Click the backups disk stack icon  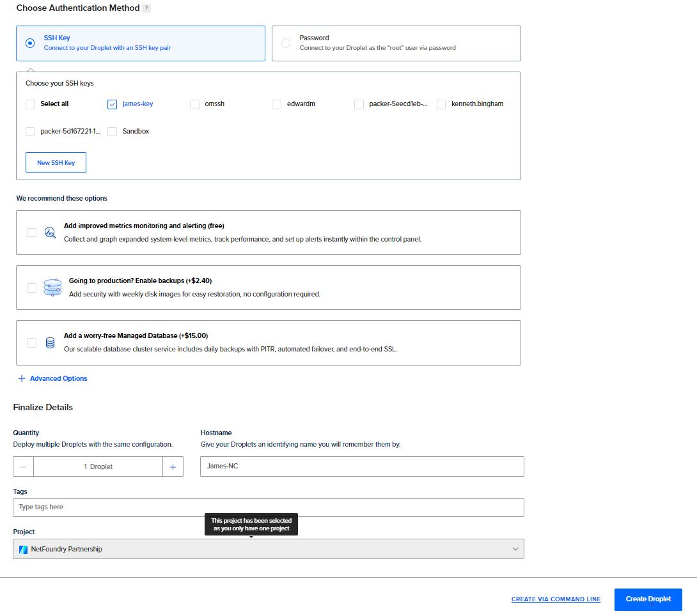52,288
